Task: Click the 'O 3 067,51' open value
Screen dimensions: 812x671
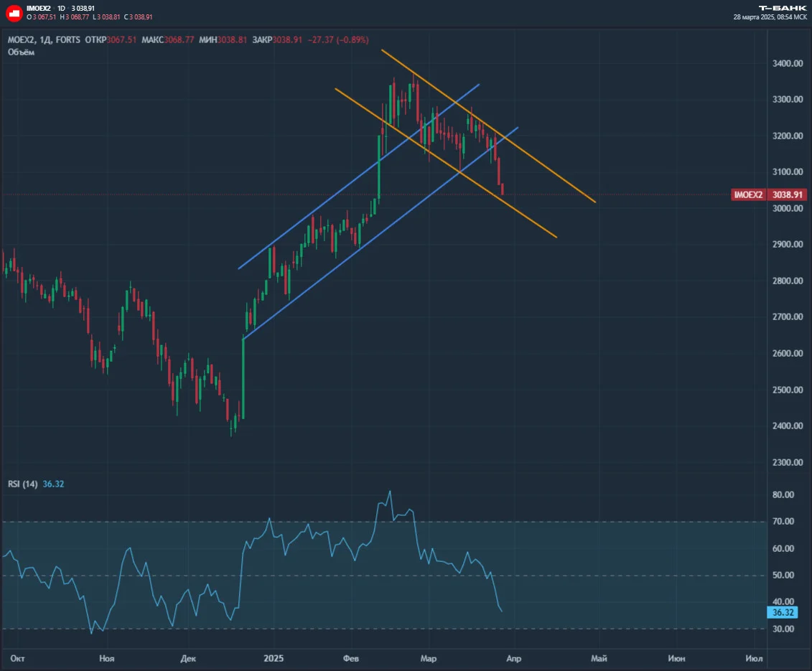Action: (42, 17)
